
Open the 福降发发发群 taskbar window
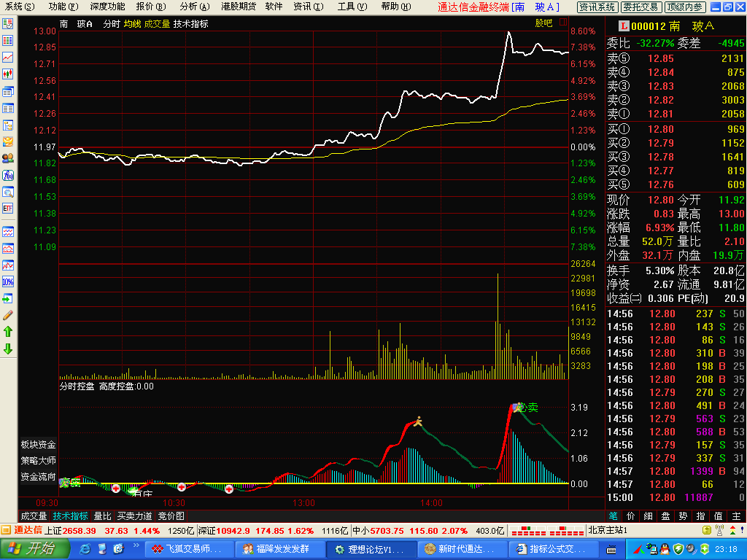point(281,549)
